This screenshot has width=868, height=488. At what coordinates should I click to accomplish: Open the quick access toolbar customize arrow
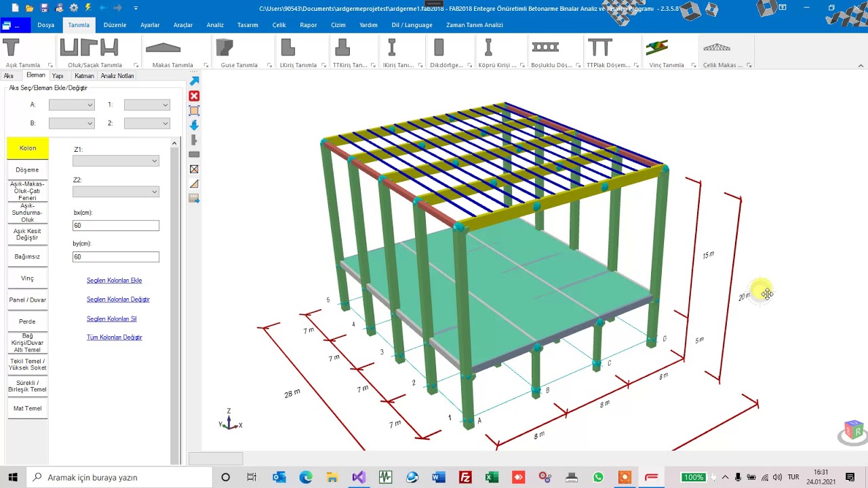point(136,8)
